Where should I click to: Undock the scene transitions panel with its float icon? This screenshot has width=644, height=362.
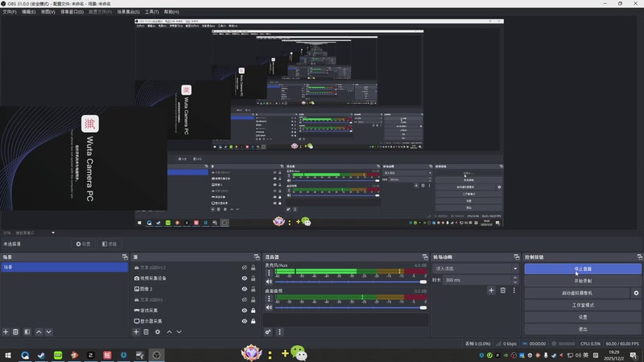point(517,257)
